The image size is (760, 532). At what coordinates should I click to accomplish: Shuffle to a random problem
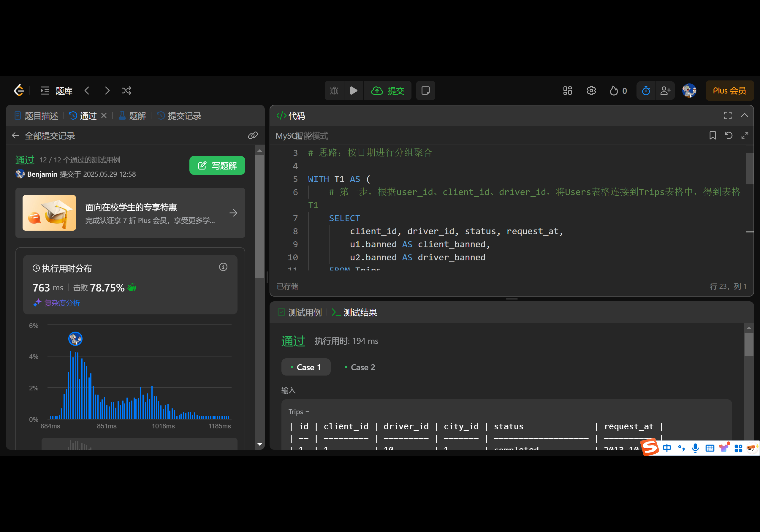[126, 90]
